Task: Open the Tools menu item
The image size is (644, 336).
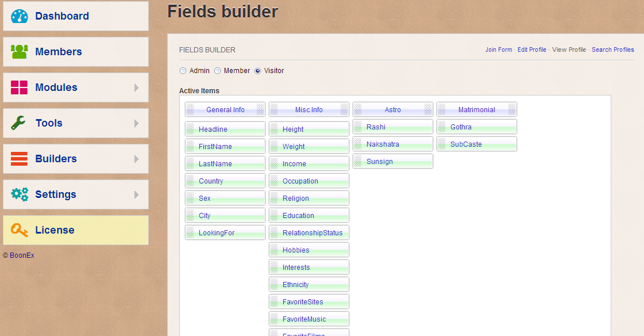Action: 76,123
